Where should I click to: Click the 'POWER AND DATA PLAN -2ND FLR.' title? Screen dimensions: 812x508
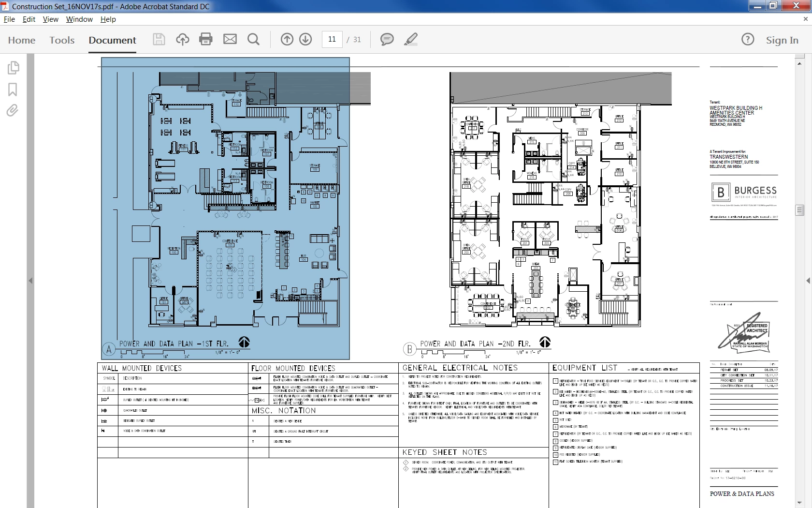pos(475,344)
